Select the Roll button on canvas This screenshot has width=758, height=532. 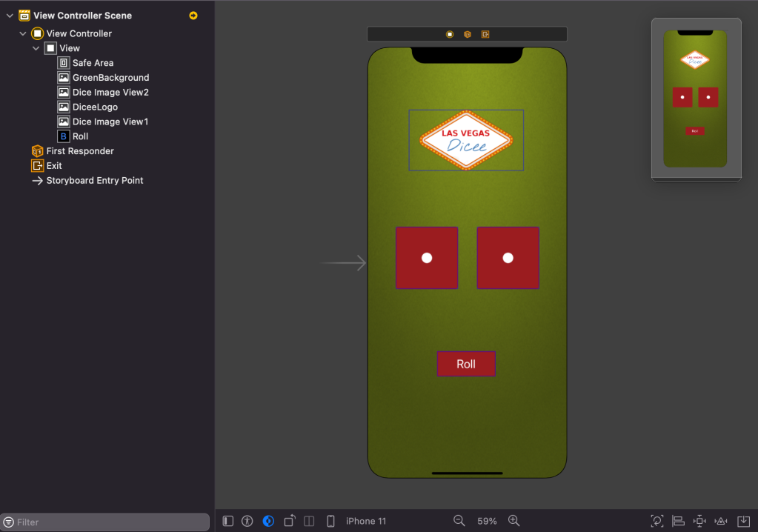466,364
